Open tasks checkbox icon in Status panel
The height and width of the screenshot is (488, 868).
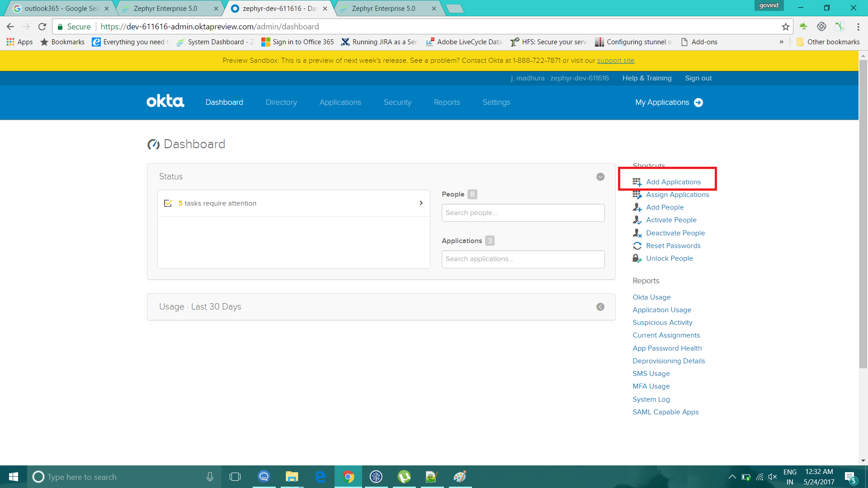pyautogui.click(x=168, y=203)
